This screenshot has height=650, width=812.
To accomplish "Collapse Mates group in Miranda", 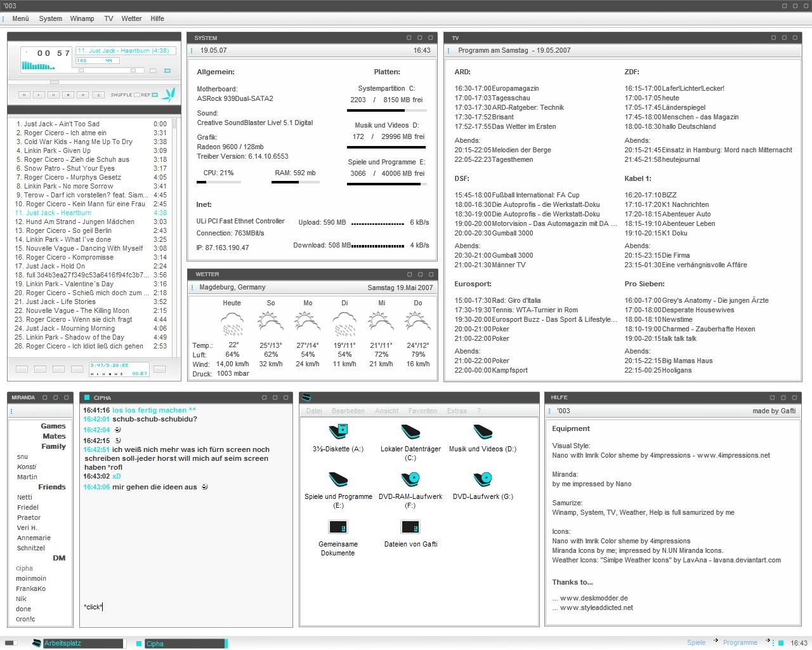I will click(54, 436).
